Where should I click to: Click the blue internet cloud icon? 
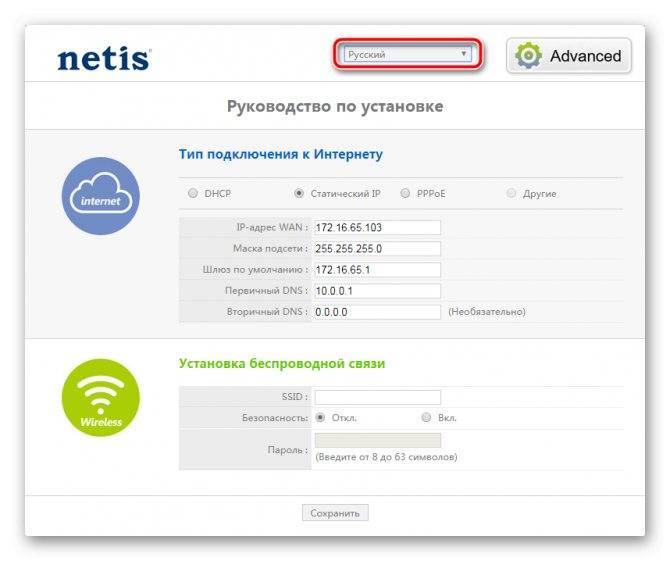tap(101, 196)
